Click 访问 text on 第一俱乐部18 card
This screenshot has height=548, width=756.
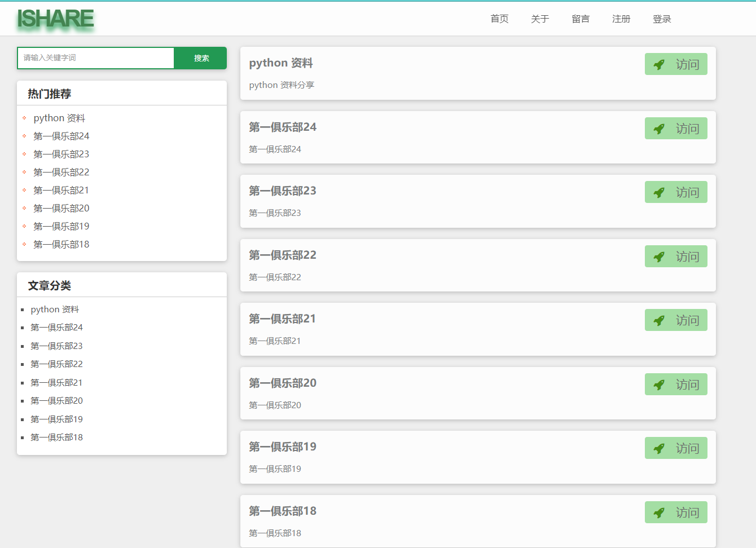pyautogui.click(x=687, y=513)
